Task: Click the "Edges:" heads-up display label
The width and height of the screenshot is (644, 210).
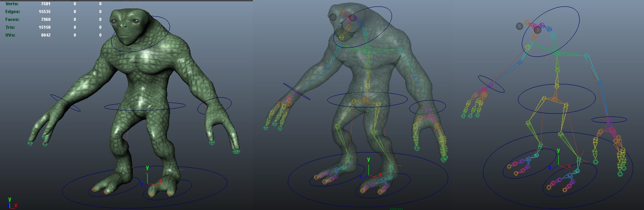Action: click(x=13, y=11)
